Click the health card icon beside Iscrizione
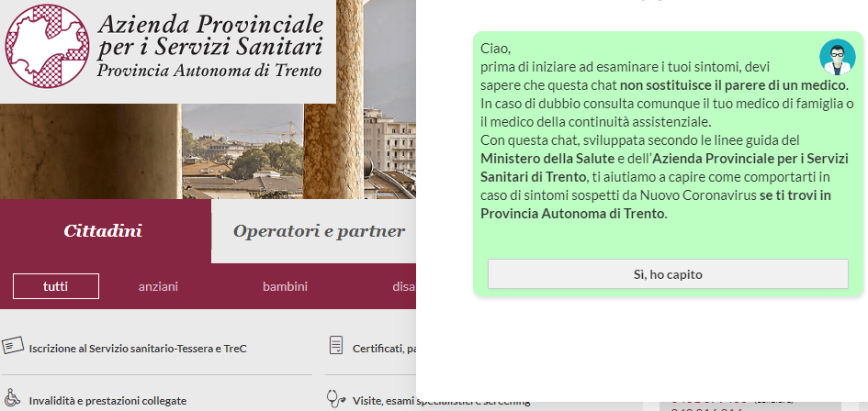This screenshot has height=411, width=868. 12,346
